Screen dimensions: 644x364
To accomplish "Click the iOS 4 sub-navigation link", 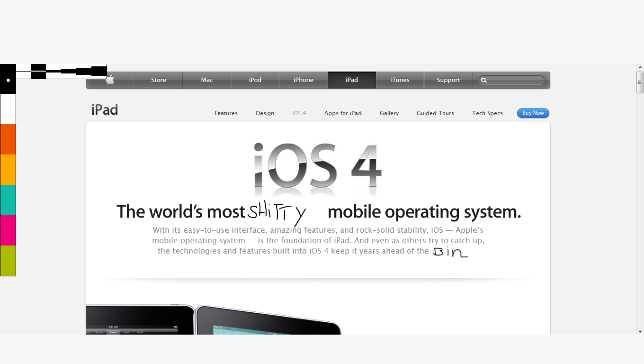I will pyautogui.click(x=299, y=113).
